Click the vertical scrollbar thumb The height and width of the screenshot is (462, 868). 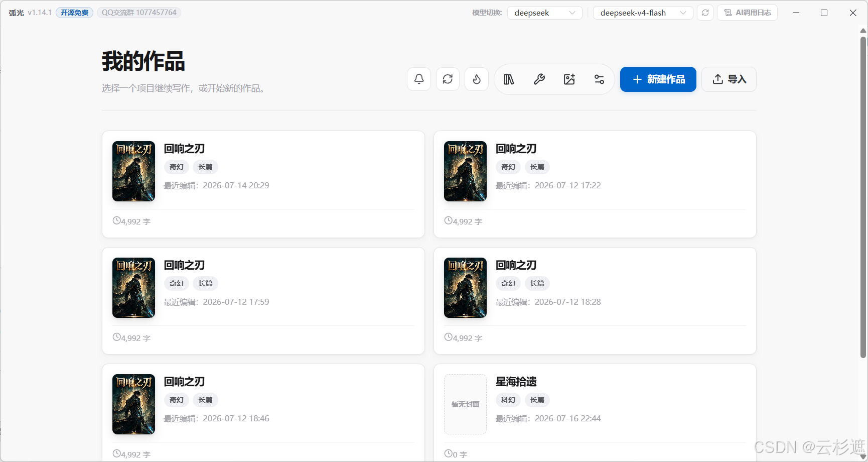click(863, 197)
